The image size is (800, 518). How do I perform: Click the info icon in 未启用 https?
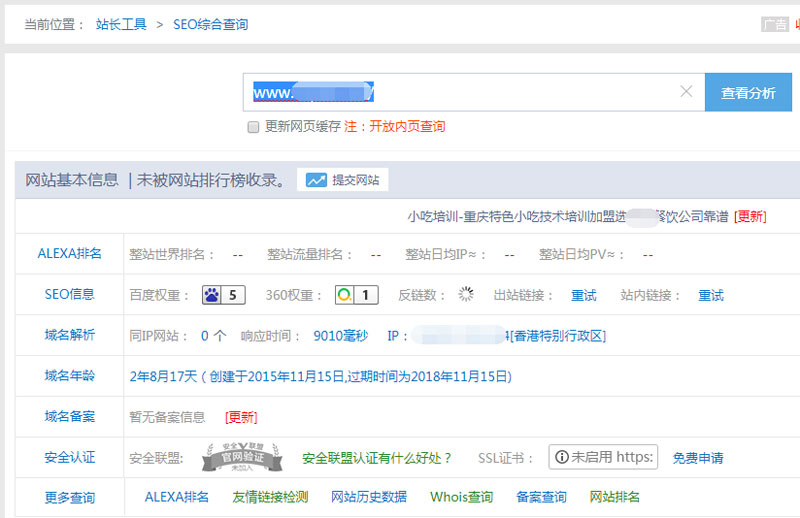[x=562, y=457]
